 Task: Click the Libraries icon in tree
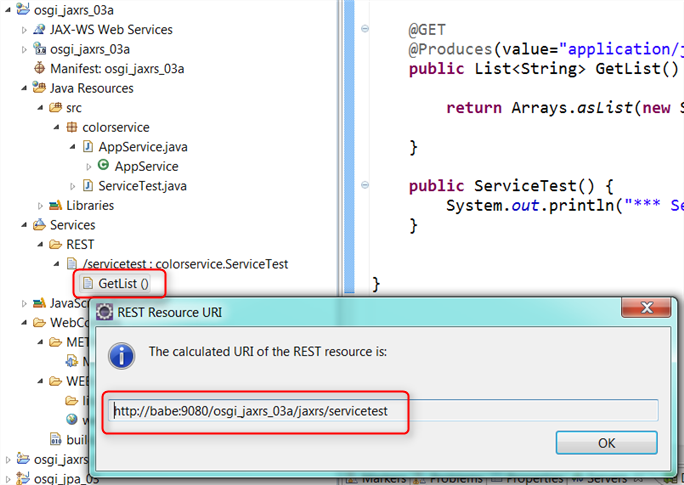coord(56,205)
